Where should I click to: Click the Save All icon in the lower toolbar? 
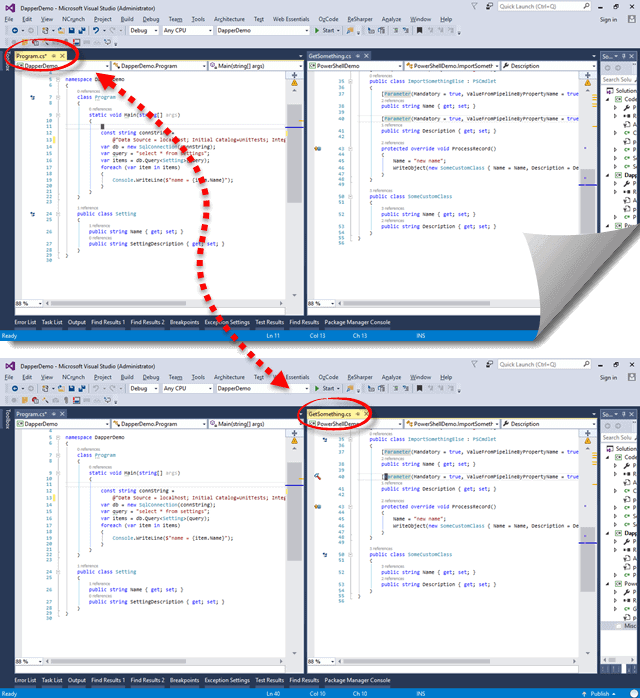click(79, 388)
